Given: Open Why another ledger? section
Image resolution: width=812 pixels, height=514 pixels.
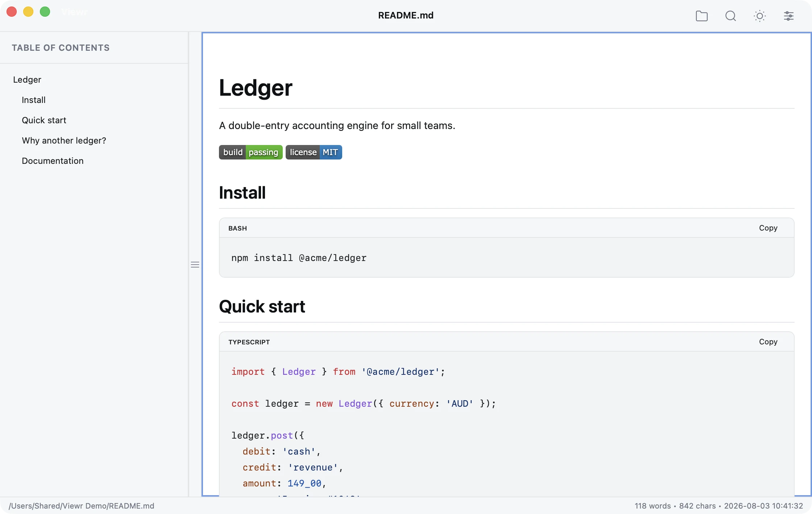Looking at the screenshot, I should pyautogui.click(x=64, y=141).
